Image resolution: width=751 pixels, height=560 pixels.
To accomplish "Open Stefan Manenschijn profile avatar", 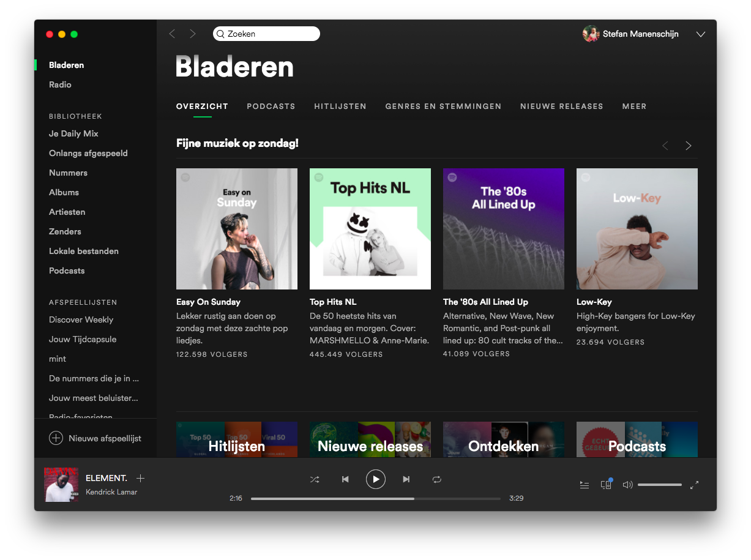I will tap(591, 34).
